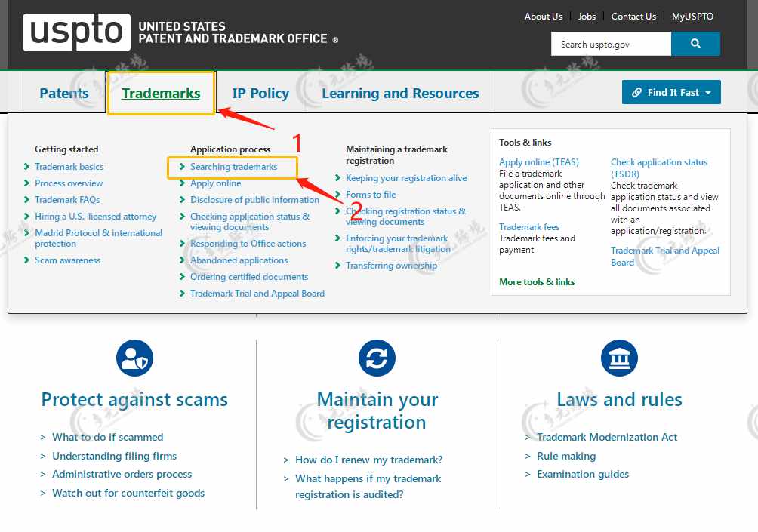This screenshot has height=532, width=758.
Task: Open the Trademarks menu
Action: pyautogui.click(x=161, y=93)
